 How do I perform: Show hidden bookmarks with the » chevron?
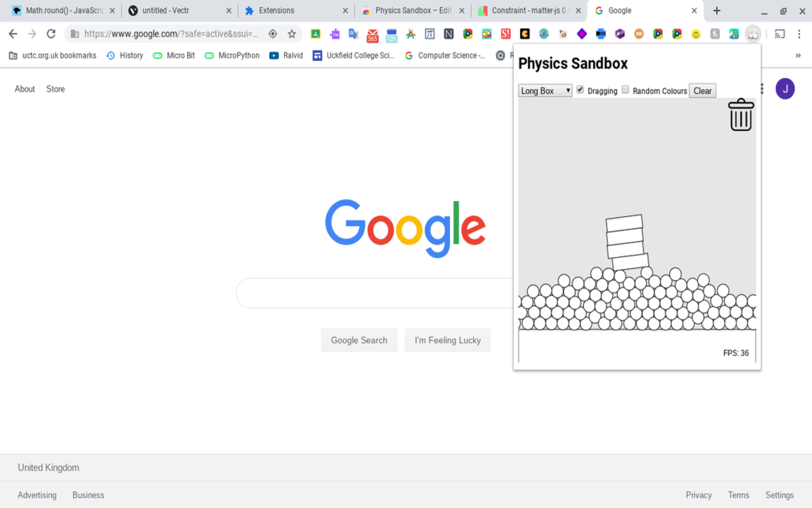click(x=798, y=55)
